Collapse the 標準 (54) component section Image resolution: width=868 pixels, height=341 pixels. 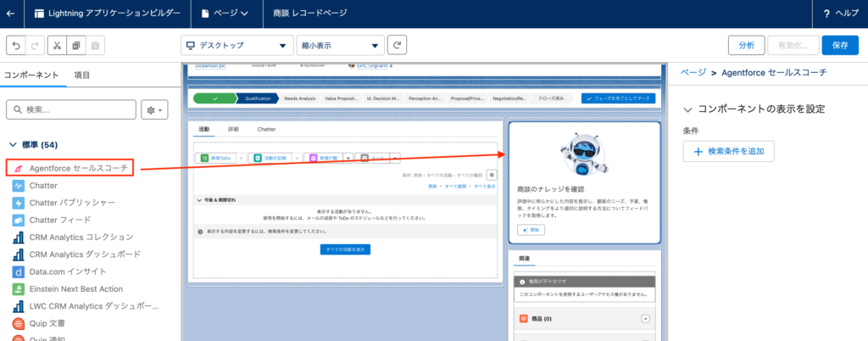tap(13, 145)
